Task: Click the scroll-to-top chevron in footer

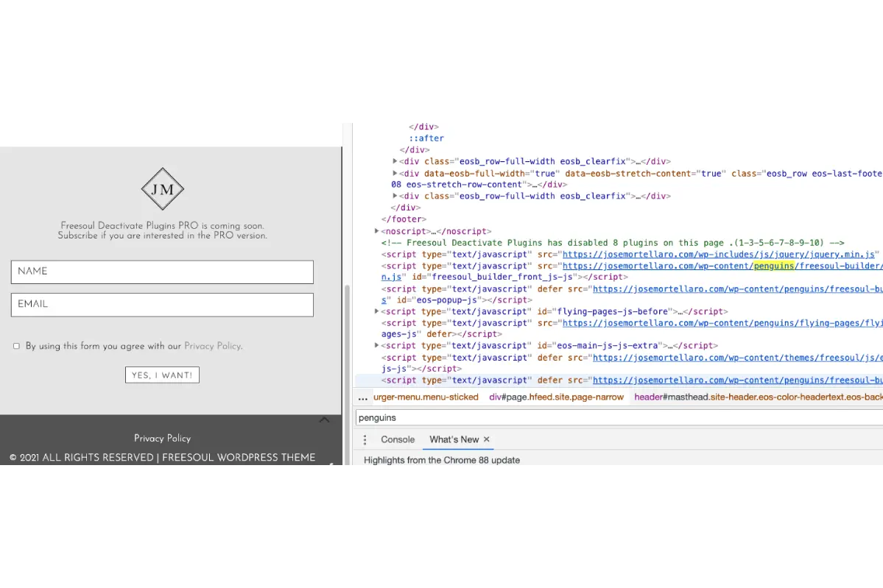Action: pos(324,419)
